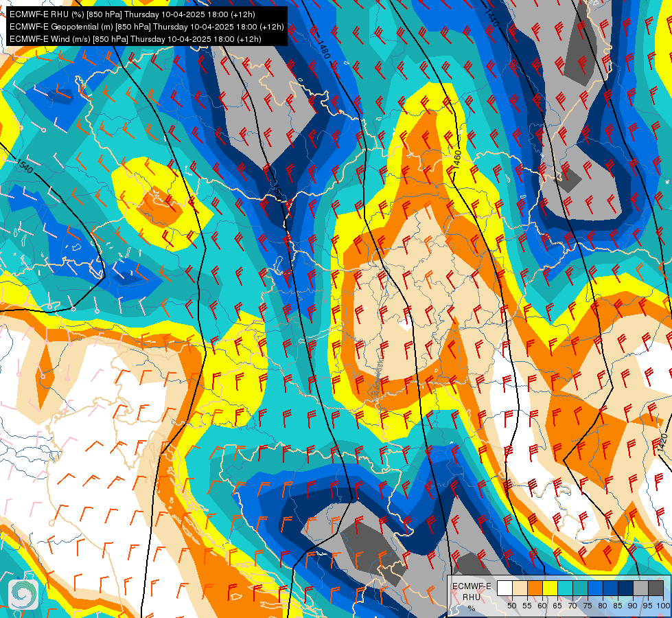Click the orange 55-60 legend swatch
This screenshot has width=672, height=618.
pos(535,588)
